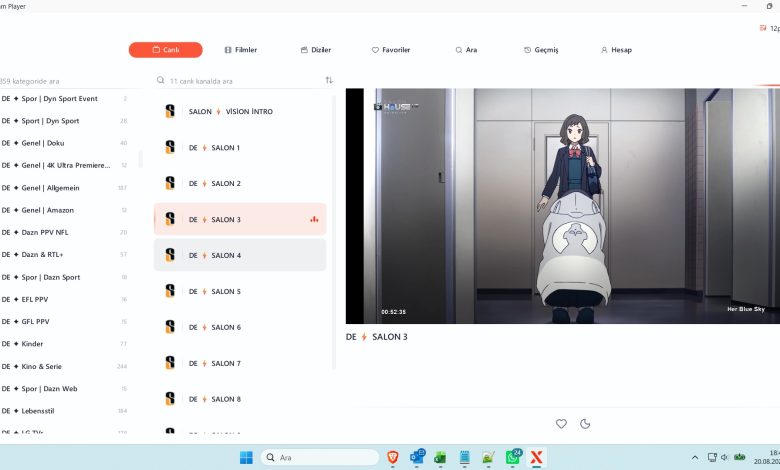Select SALON VISION INTRO channel
Viewport: 780px width, 470px height.
coord(240,111)
